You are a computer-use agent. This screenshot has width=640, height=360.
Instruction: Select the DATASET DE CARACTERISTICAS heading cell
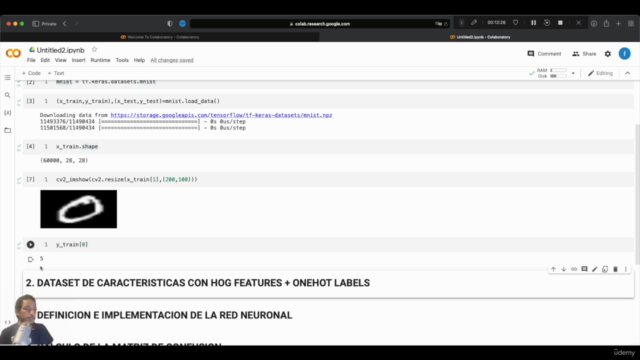click(328, 283)
